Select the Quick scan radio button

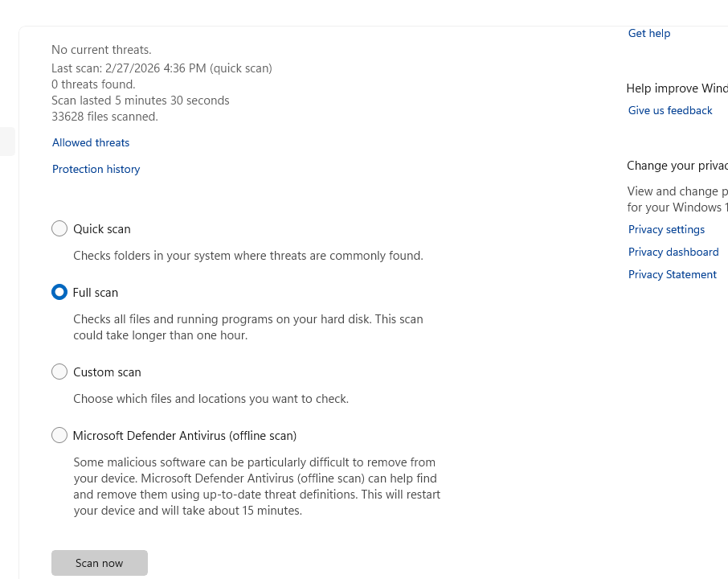pyautogui.click(x=59, y=229)
